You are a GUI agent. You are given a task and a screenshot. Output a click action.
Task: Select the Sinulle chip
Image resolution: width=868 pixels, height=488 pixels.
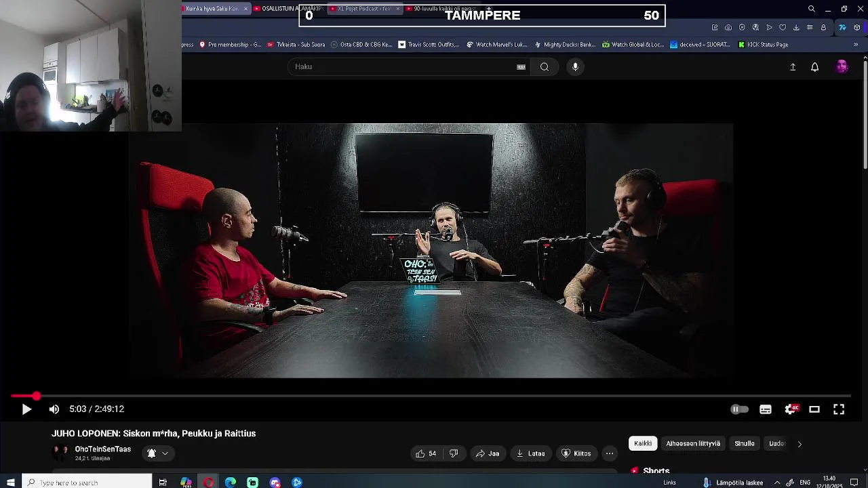(745, 443)
